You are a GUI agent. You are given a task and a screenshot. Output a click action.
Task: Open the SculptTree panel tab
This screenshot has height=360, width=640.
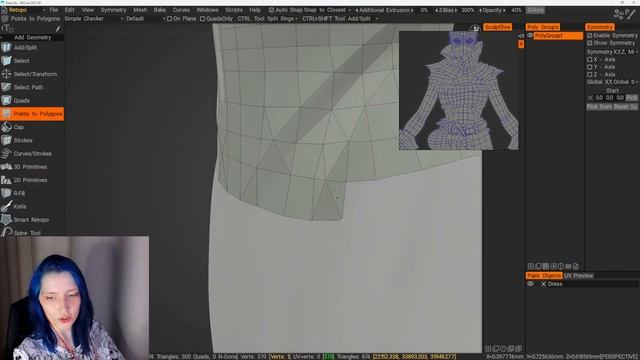[498, 27]
